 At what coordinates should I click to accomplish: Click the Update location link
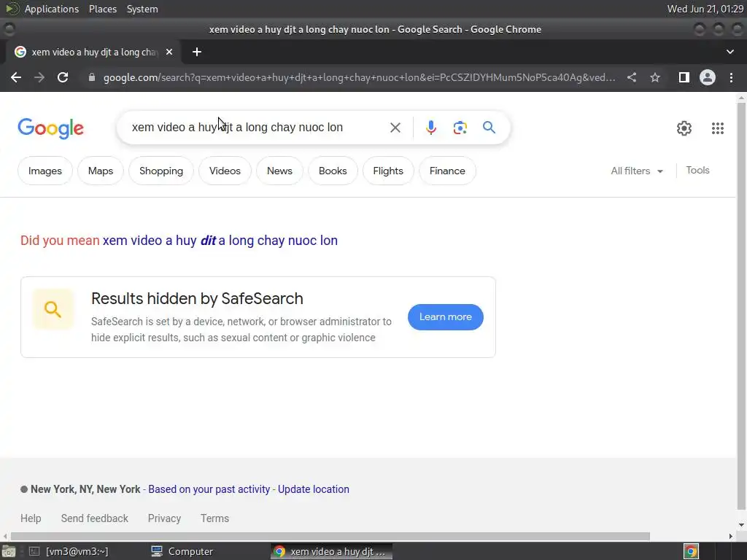pyautogui.click(x=314, y=489)
